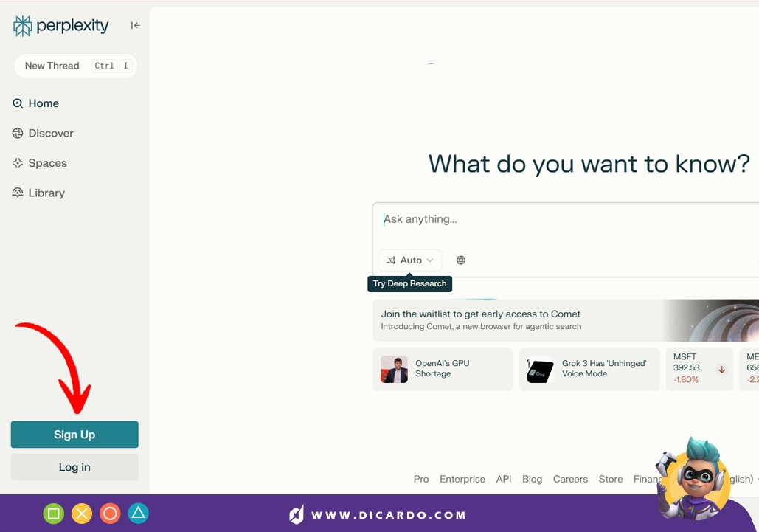
Task: Open the Store footer link
Action: pos(611,479)
